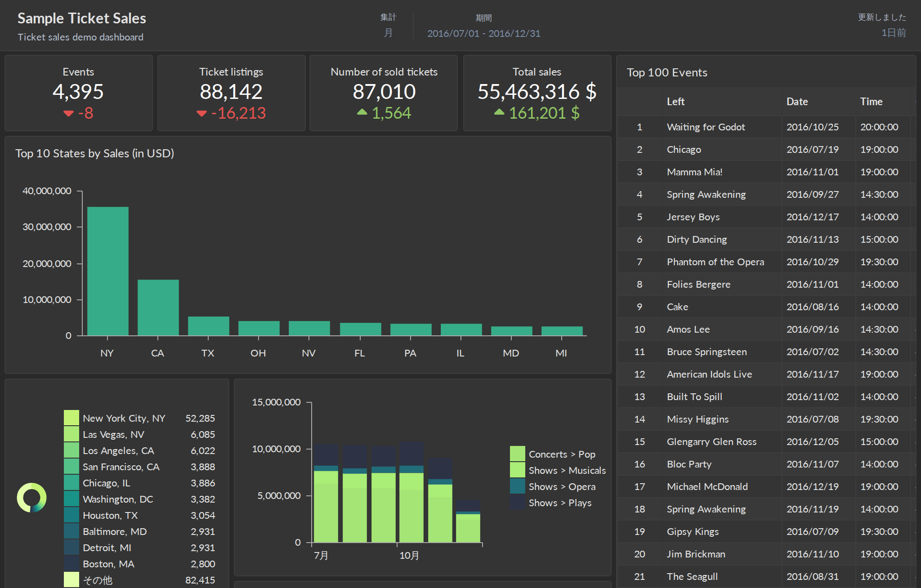Click the red down arrow beside -16,213
The image size is (921, 588).
point(201,113)
